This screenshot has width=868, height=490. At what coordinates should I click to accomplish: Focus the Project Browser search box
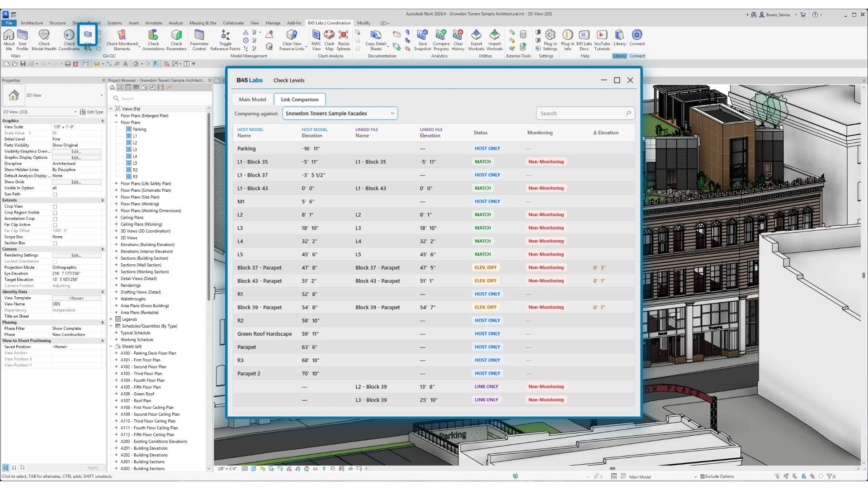tap(161, 99)
